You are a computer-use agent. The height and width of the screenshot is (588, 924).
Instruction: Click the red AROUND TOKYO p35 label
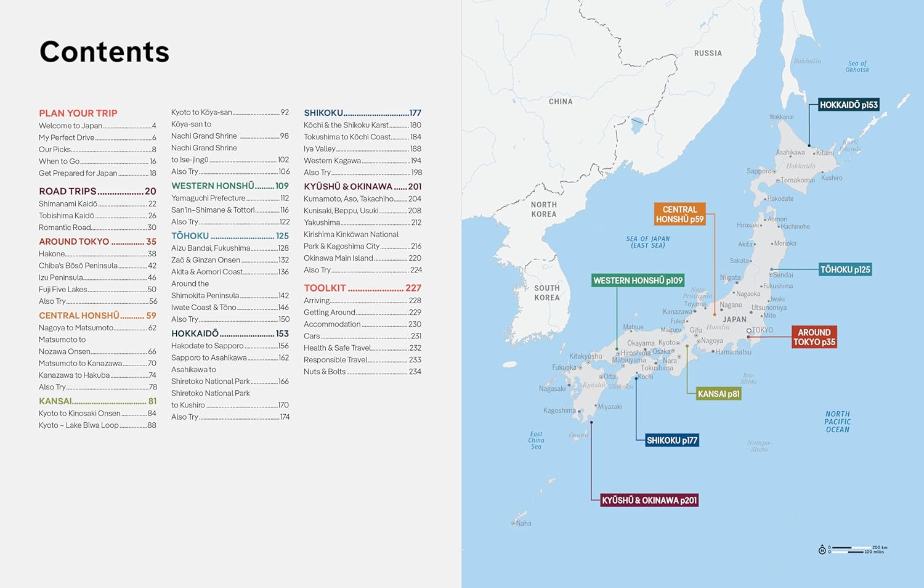click(814, 337)
